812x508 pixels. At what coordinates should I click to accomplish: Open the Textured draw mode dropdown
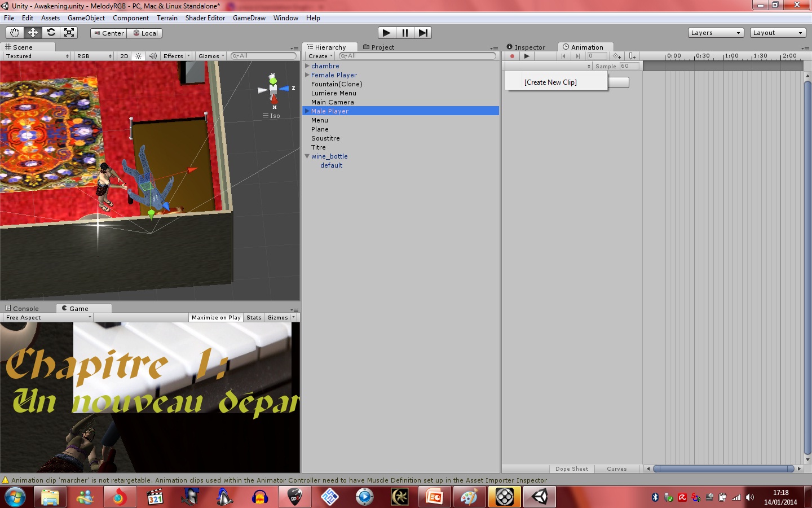[35, 55]
